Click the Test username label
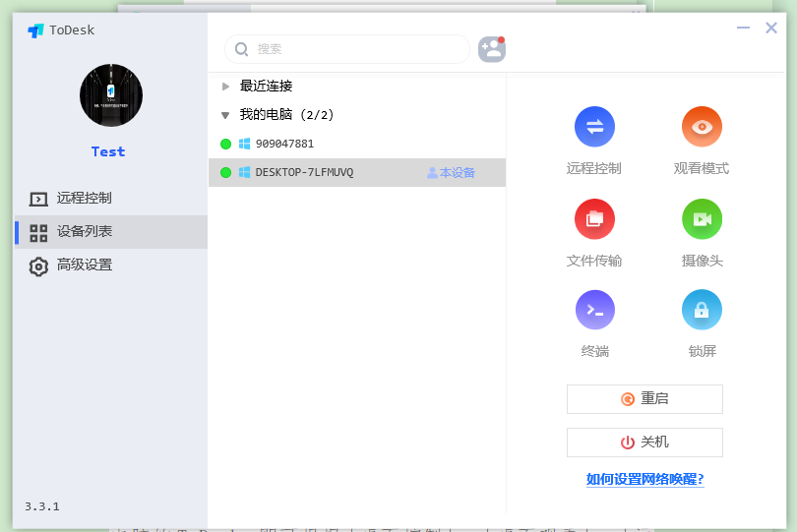The width and height of the screenshot is (797, 532). [108, 151]
